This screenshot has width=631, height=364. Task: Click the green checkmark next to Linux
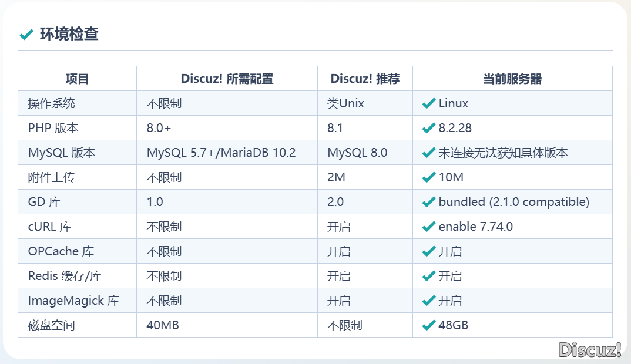(429, 104)
